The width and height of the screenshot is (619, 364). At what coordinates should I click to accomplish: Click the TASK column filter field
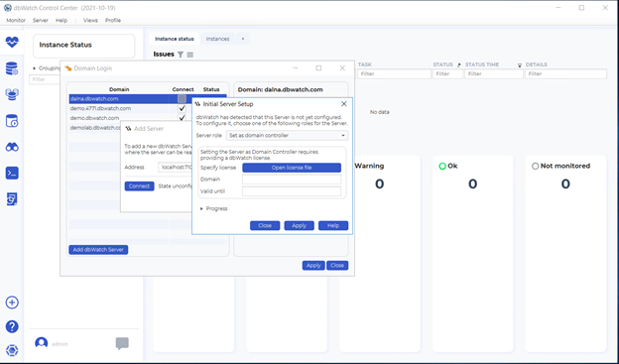pyautogui.click(x=394, y=73)
